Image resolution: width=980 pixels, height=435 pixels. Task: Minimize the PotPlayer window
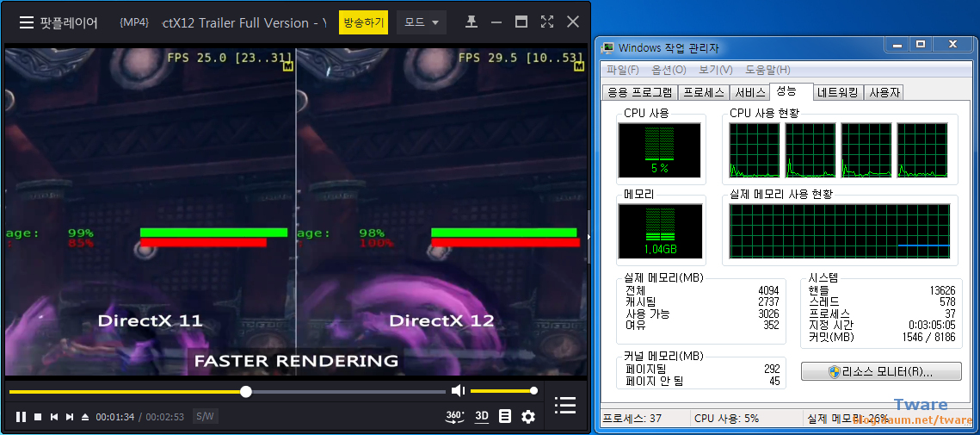496,22
